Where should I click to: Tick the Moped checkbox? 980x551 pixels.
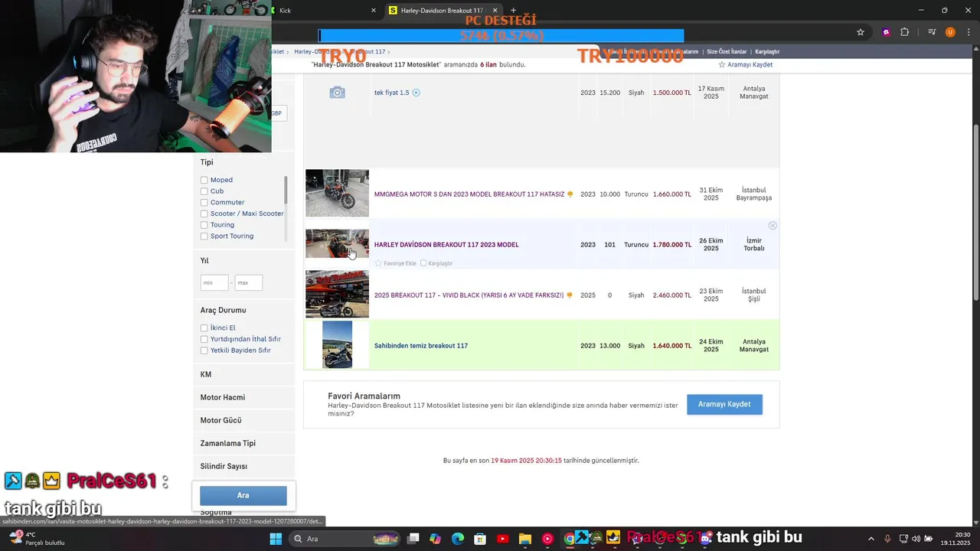(204, 180)
